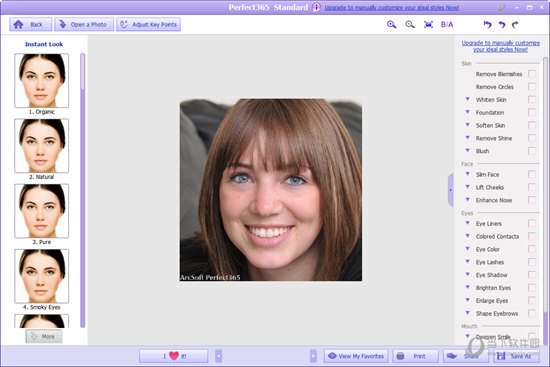The height and width of the screenshot is (367, 550).
Task: Check the Slim Face checkbox
Action: point(532,174)
